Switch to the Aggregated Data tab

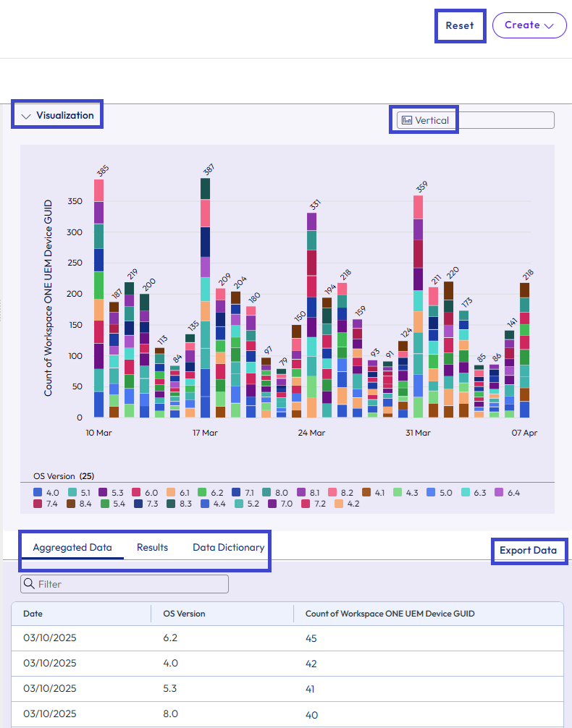[72, 547]
